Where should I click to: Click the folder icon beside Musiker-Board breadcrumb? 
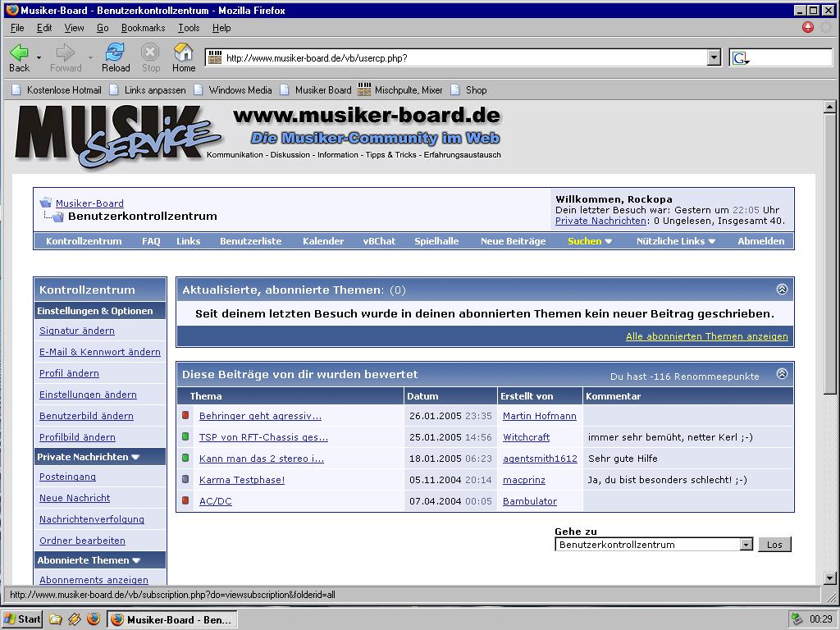point(46,203)
